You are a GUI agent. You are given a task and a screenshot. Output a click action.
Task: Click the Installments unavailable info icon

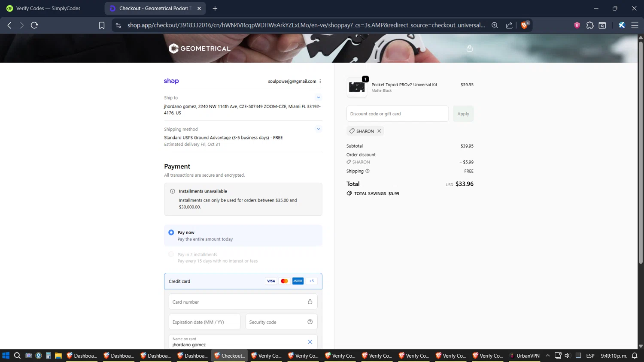(173, 191)
